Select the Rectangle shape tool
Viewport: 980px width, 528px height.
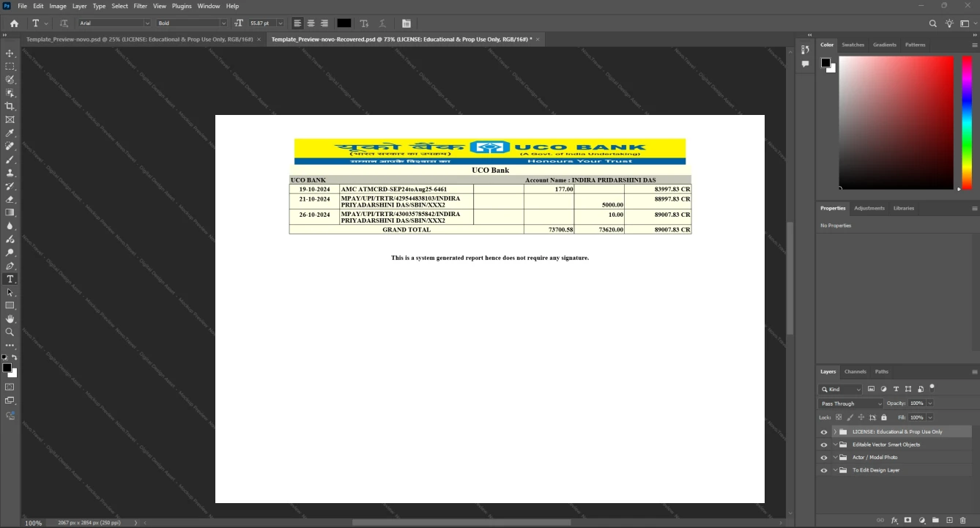coord(10,305)
